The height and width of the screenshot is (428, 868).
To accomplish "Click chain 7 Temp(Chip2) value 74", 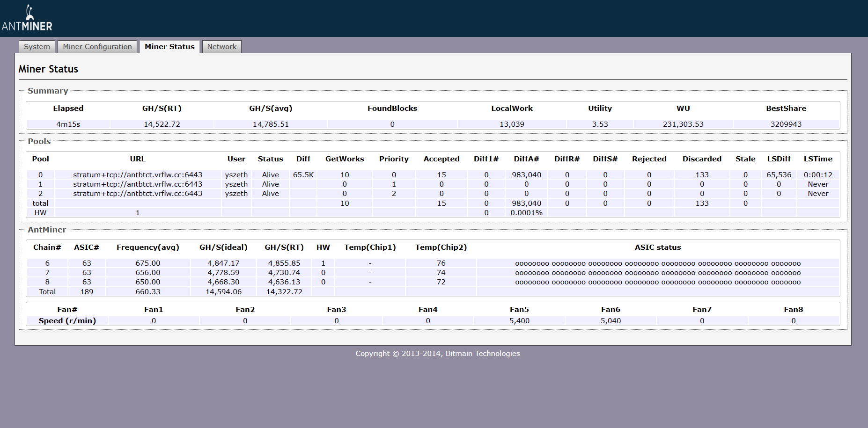I will 441,273.
